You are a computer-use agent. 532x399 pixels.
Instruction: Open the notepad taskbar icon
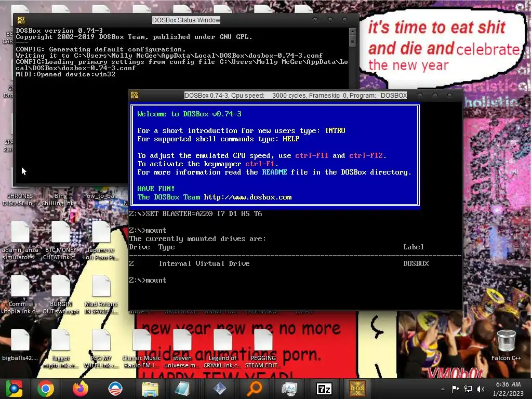coord(183,389)
